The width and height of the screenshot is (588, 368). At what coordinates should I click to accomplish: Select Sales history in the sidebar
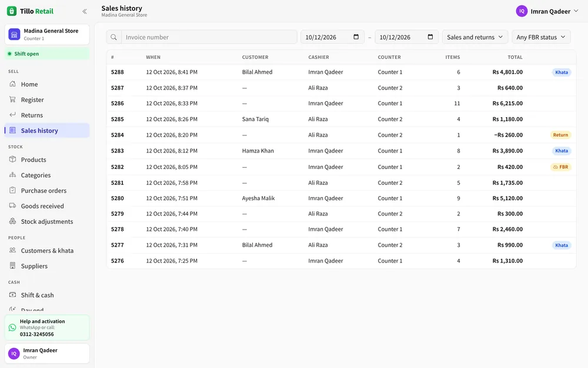[47, 130]
